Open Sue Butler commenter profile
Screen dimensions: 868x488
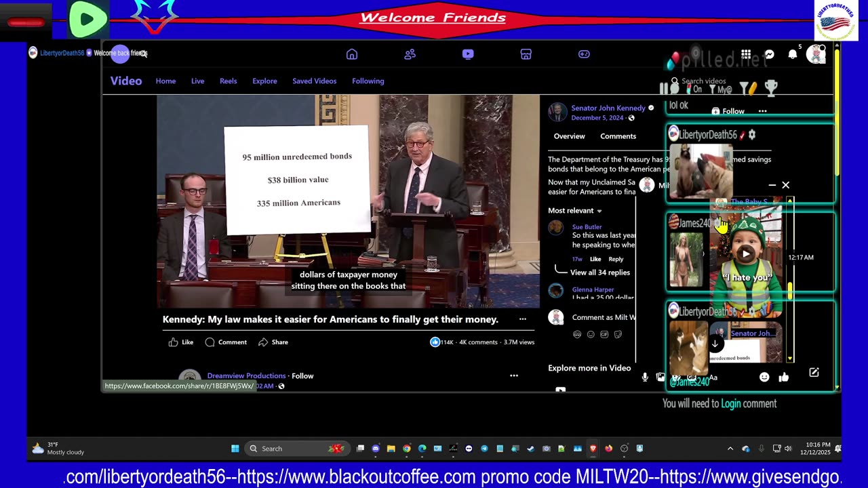pos(587,227)
